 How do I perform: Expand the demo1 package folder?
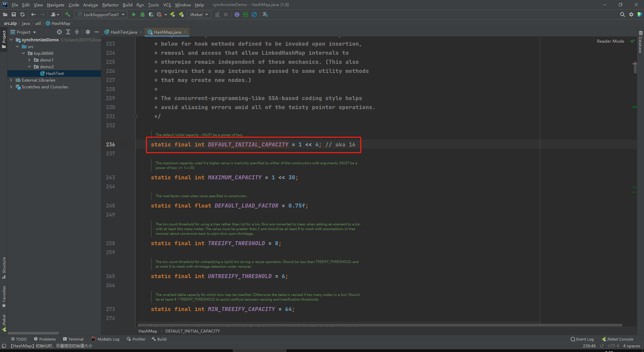click(x=30, y=60)
